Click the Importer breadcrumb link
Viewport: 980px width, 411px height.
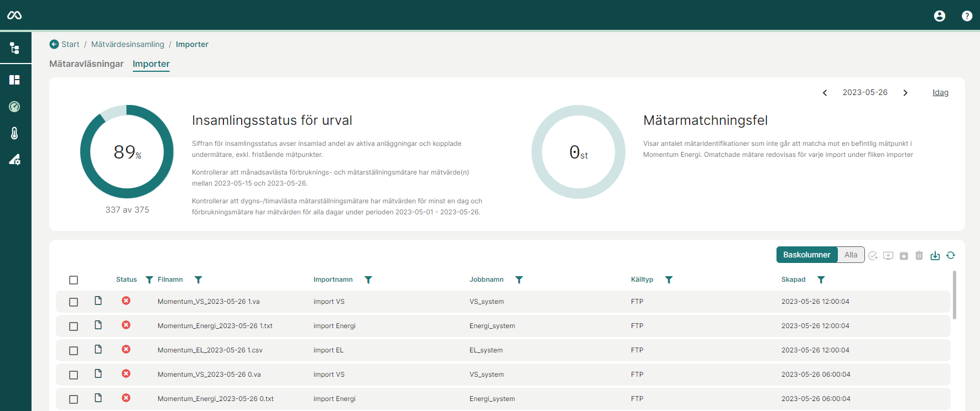[x=192, y=44]
